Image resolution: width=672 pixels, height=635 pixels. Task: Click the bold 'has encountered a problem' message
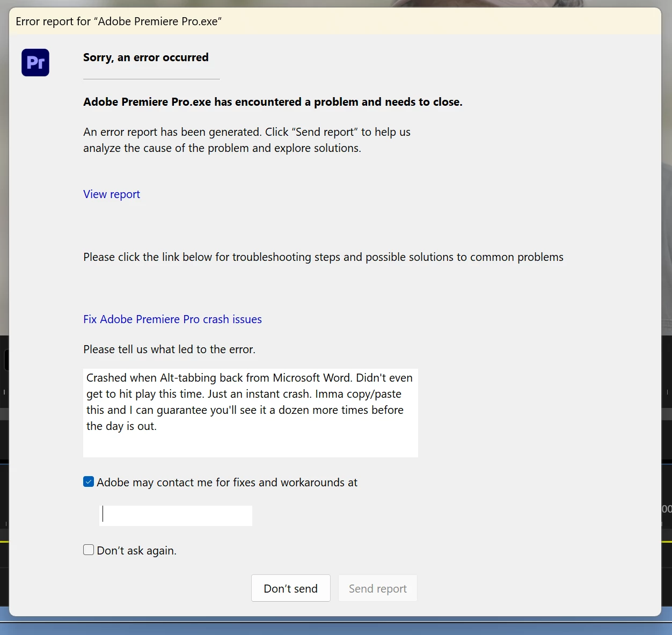pos(273,102)
